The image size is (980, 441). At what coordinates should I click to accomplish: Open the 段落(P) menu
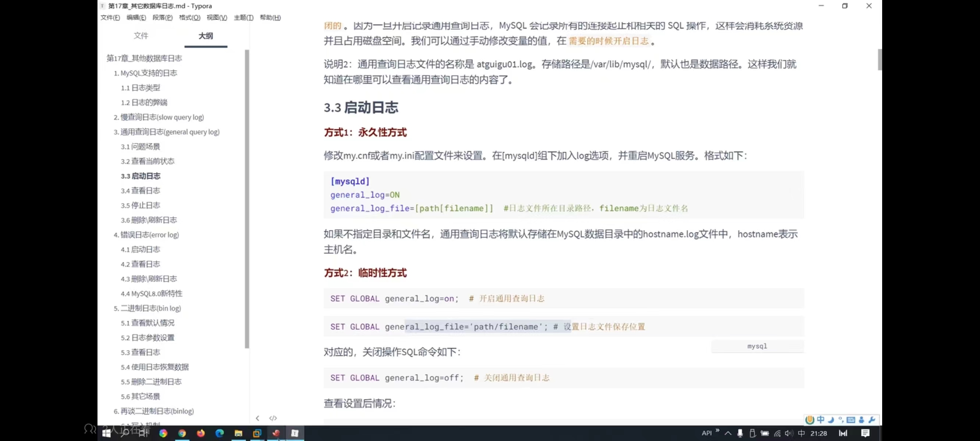(163, 18)
